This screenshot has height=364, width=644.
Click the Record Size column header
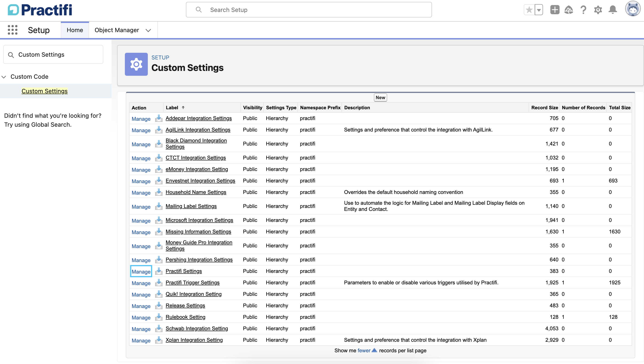(544, 108)
